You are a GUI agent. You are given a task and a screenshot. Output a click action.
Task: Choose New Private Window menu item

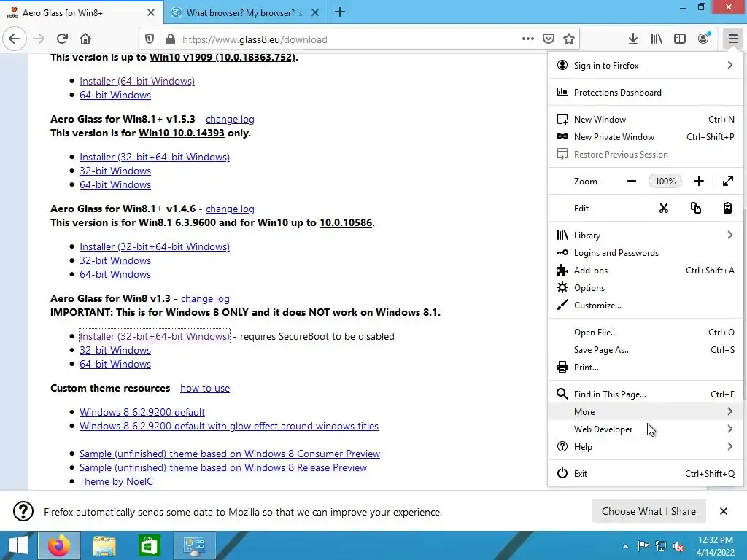pos(646,136)
